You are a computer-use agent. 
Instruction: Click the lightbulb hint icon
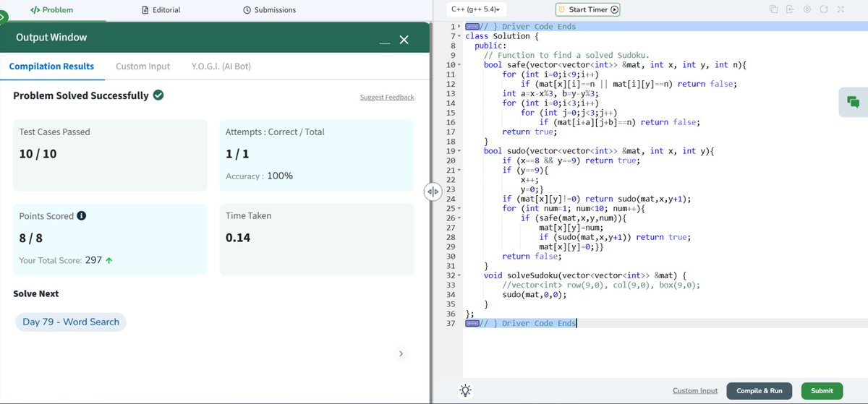pyautogui.click(x=466, y=390)
